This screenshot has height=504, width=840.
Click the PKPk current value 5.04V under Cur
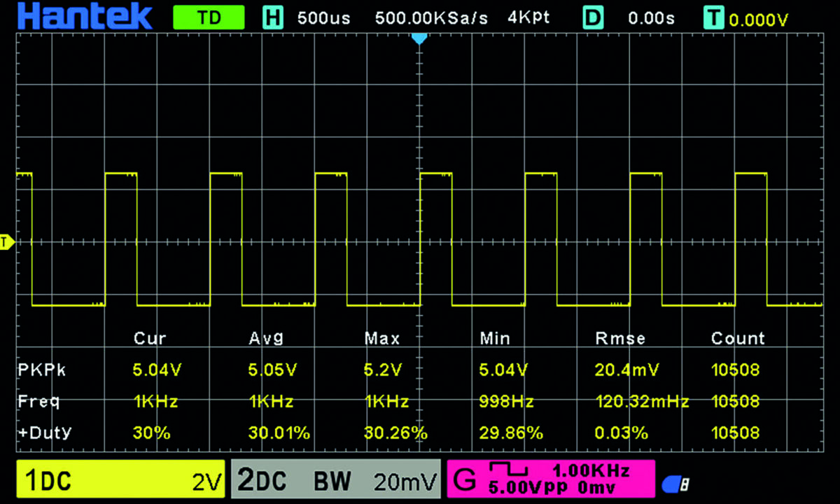click(157, 370)
